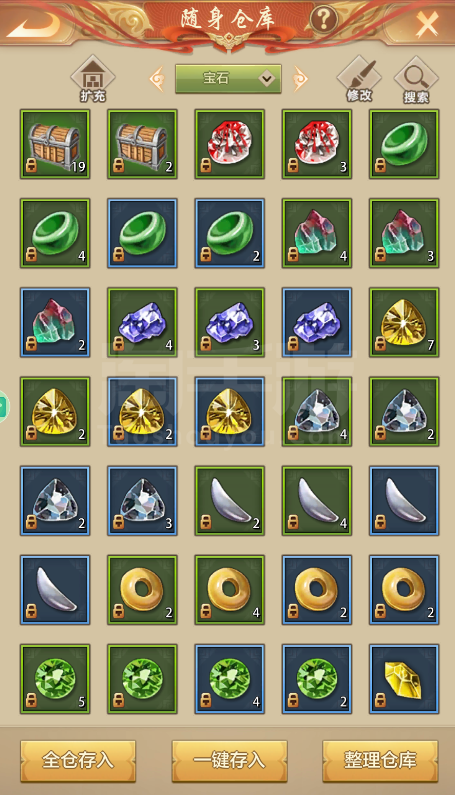Image resolution: width=455 pixels, height=795 pixels.
Task: Select the purple crystal with count 4
Action: (143, 322)
